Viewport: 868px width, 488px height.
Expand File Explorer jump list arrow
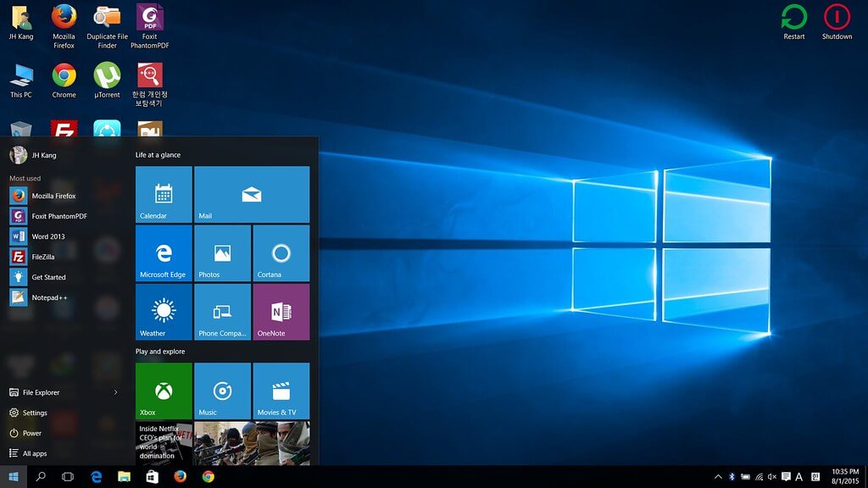point(115,392)
